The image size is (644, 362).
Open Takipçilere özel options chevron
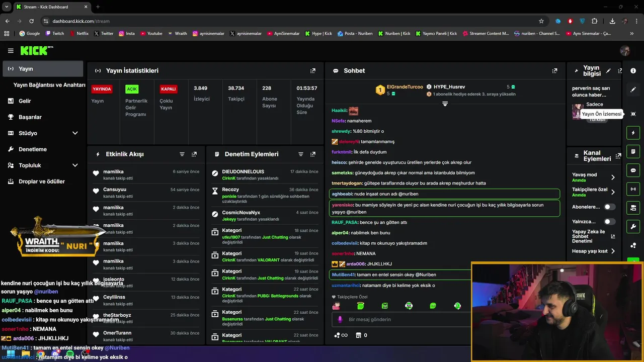(613, 192)
